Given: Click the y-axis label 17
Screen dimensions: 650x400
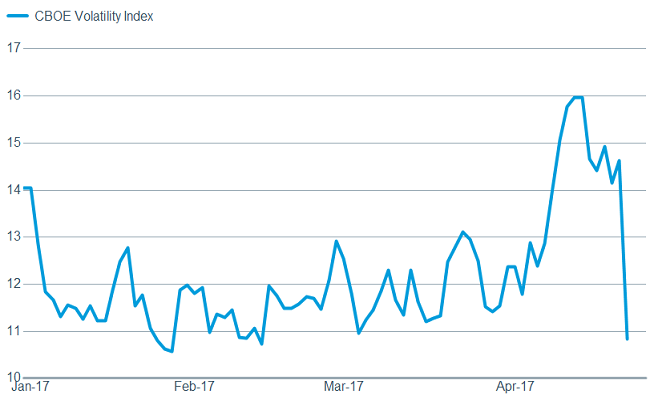Looking at the screenshot, I should click(x=14, y=48).
